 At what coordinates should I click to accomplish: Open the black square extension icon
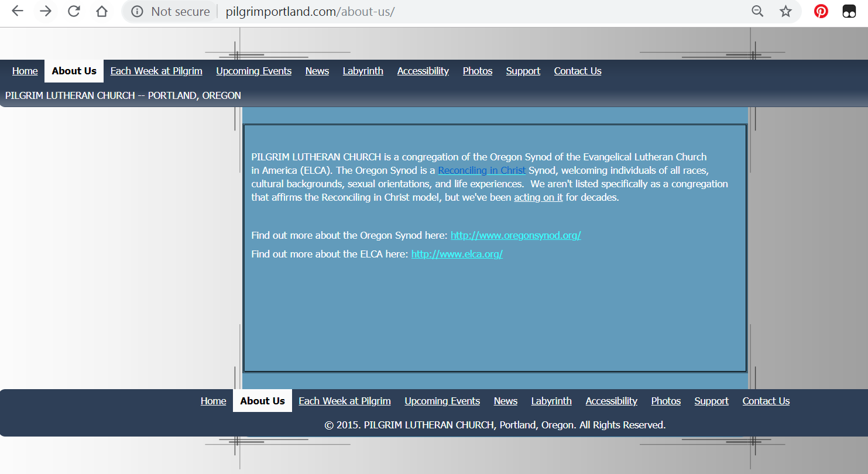849,11
